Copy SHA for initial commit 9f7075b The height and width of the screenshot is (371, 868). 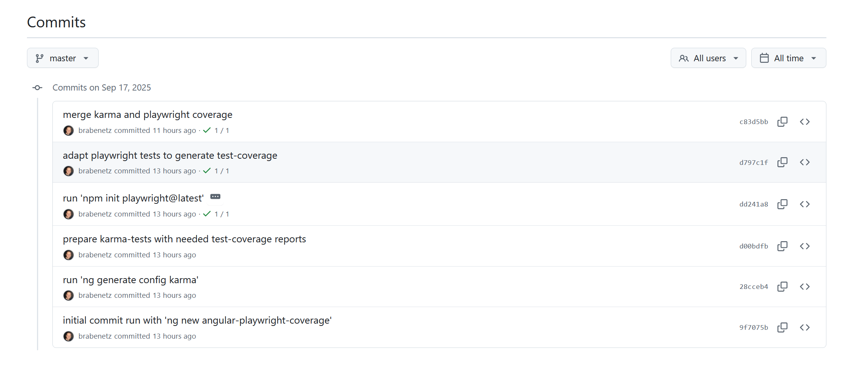782,327
